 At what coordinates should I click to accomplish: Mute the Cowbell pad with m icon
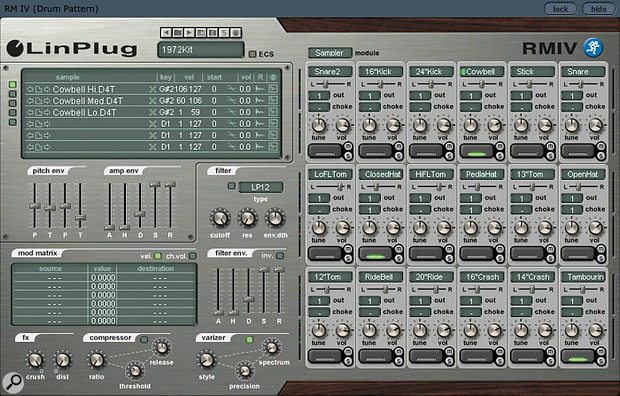tap(500, 147)
